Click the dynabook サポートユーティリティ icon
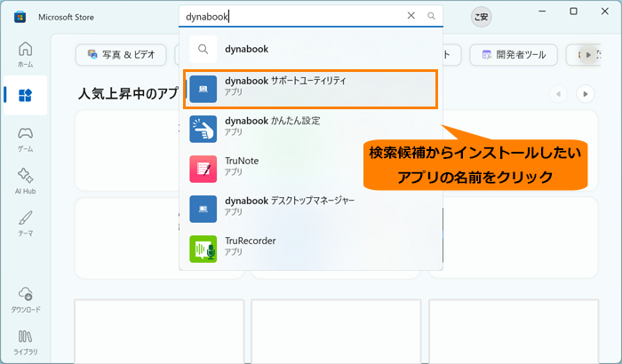This screenshot has height=364, width=622. (203, 89)
